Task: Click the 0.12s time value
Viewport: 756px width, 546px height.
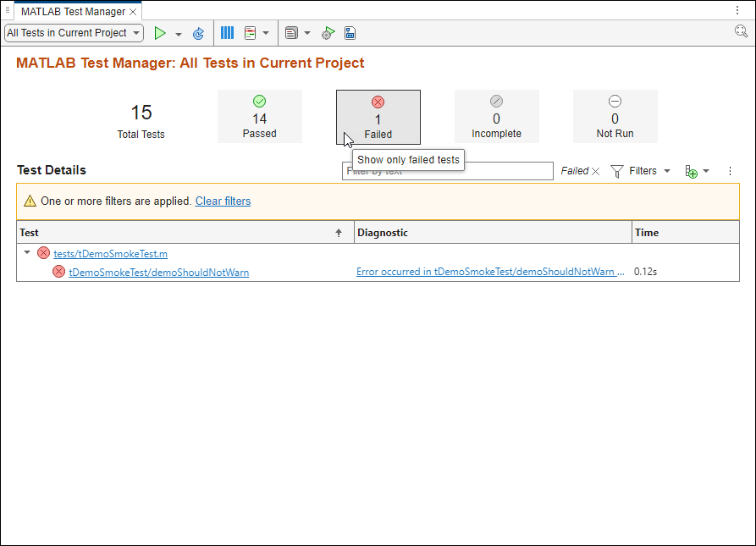Action: coord(645,272)
